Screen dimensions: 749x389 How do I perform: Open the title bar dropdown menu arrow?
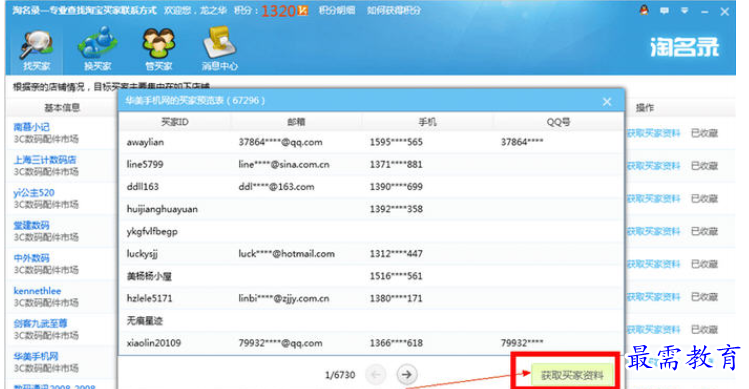click(685, 11)
